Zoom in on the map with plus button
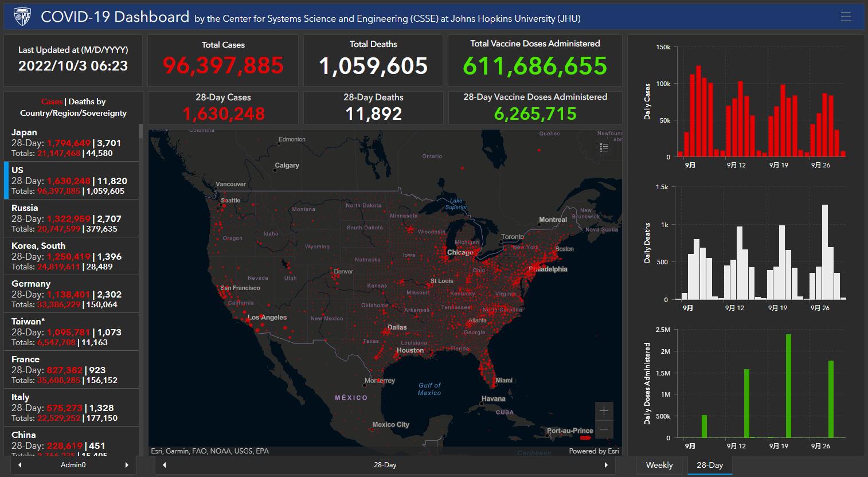868x477 pixels. [604, 411]
